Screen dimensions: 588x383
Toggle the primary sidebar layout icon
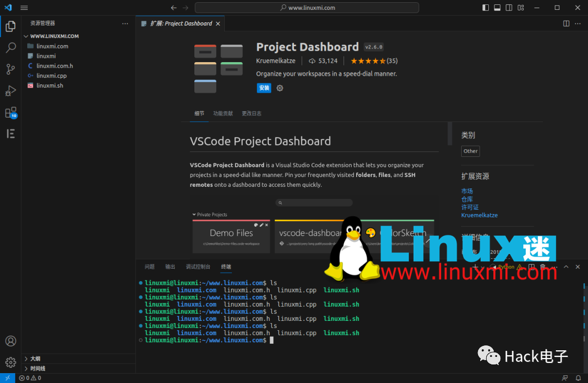[x=485, y=8]
